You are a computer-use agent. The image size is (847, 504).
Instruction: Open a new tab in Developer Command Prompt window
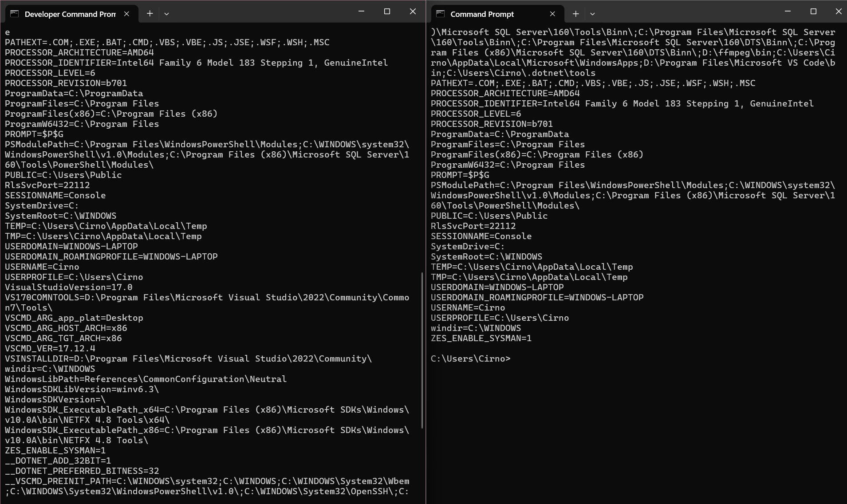click(150, 14)
